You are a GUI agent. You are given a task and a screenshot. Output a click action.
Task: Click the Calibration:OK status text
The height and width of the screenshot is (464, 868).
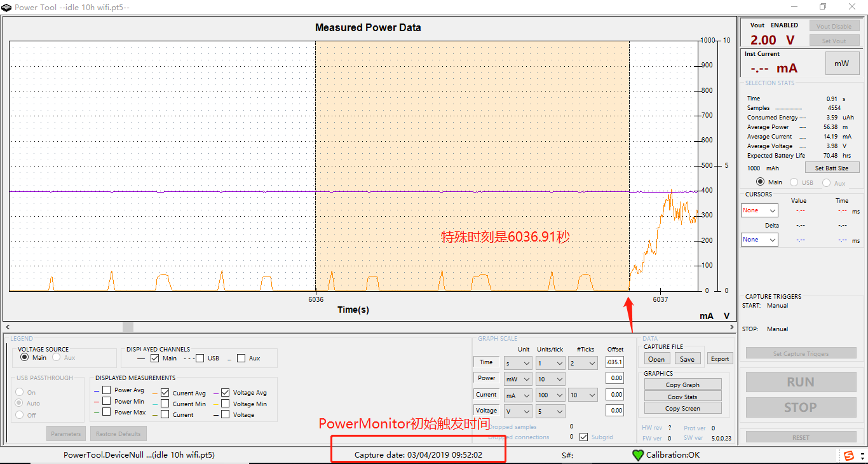673,455
